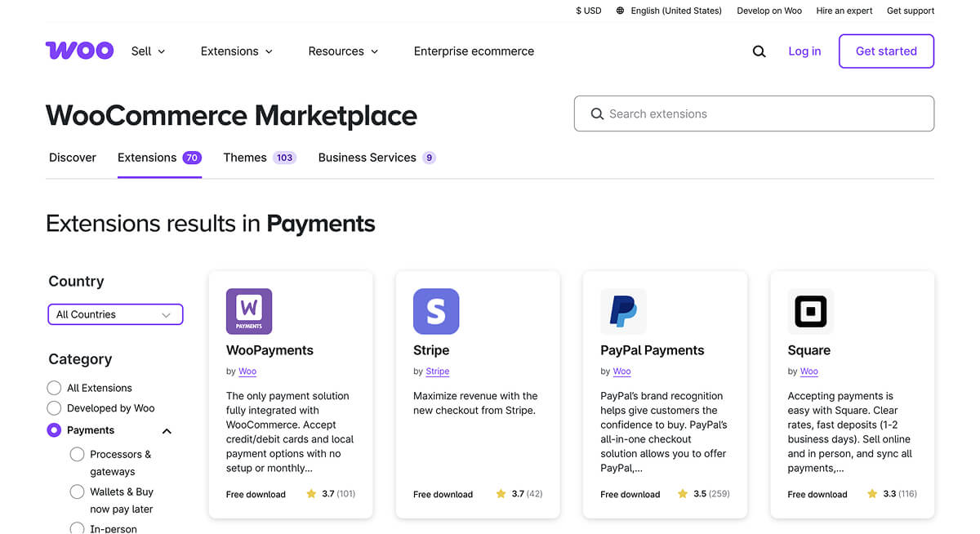The image size is (980, 534).
Task: Click Free download on WooPayments card
Action: click(256, 495)
